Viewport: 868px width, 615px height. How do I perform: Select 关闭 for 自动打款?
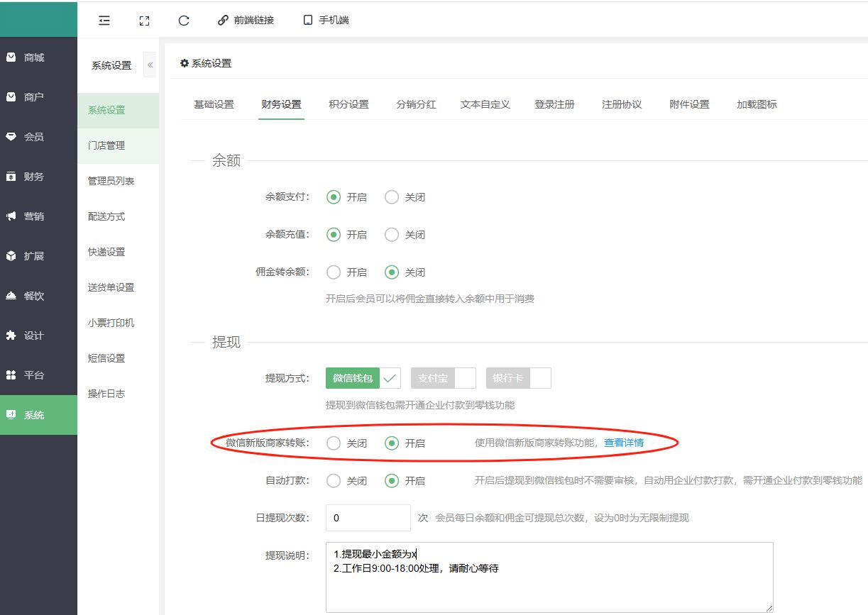[334, 481]
